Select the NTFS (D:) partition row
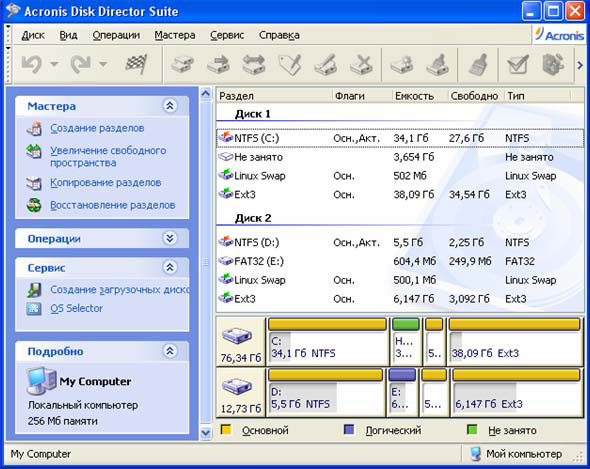This screenshot has width=590, height=469. coord(400,242)
